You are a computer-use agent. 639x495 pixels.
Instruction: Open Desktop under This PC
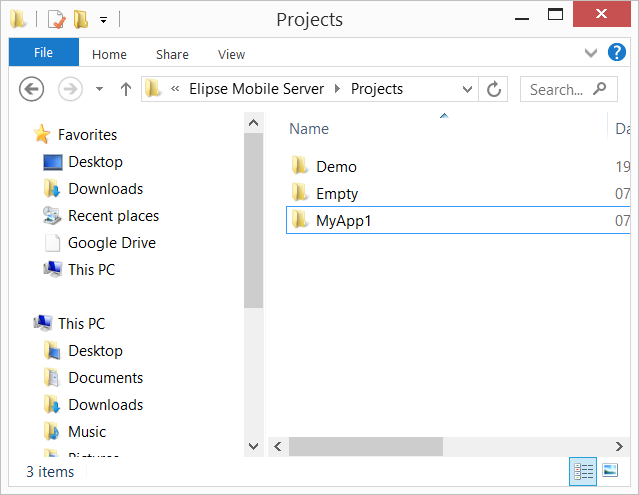[x=95, y=350]
